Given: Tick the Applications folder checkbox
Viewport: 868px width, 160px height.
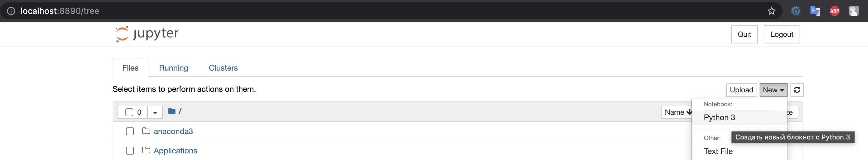Looking at the screenshot, I should click(x=130, y=151).
